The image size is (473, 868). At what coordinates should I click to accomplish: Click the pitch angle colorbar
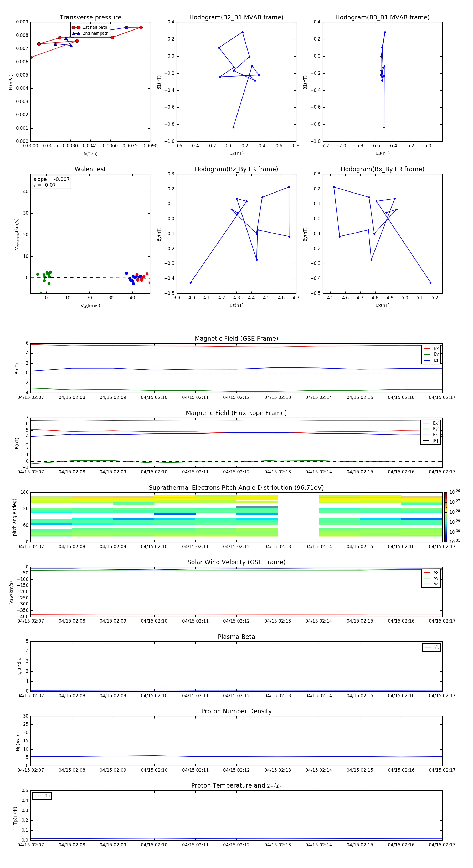446,517
